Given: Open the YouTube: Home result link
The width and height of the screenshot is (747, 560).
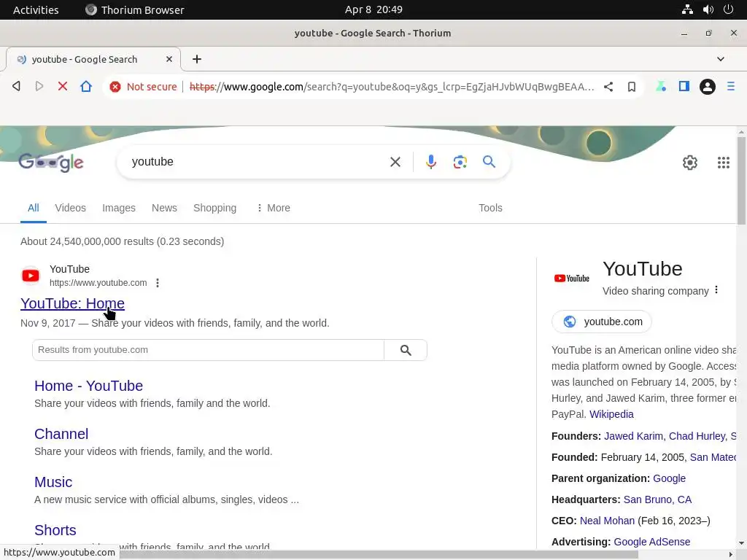Looking at the screenshot, I should [72, 303].
